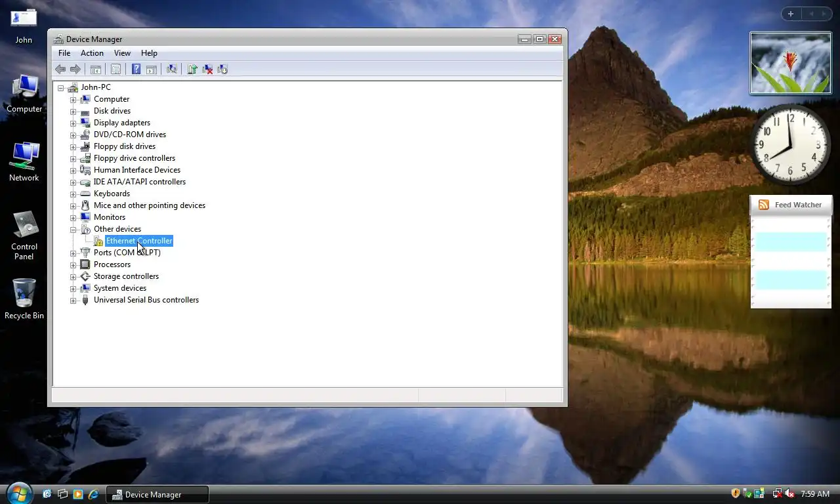The height and width of the screenshot is (504, 840).
Task: Launch Windows Media Player from quick launch
Action: [77, 494]
